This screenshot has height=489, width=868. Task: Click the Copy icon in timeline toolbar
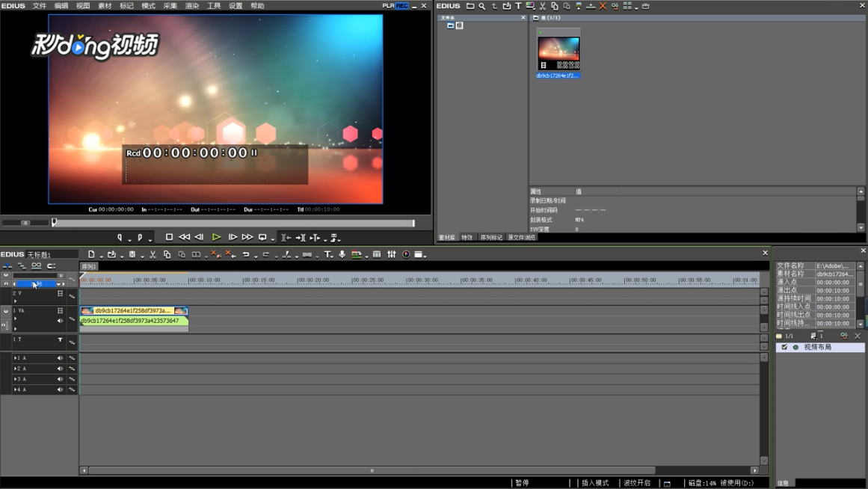pos(167,254)
